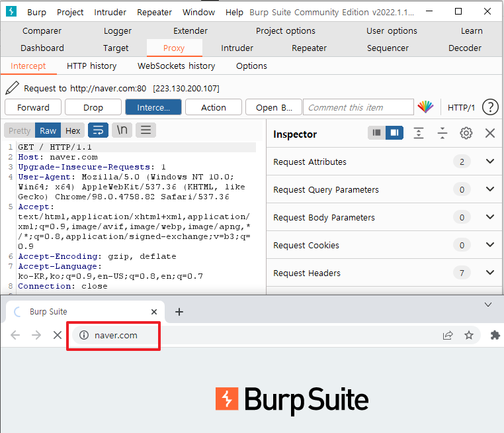Image resolution: width=504 pixels, height=433 pixels.
Task: Select the Raw view tab
Action: point(48,130)
